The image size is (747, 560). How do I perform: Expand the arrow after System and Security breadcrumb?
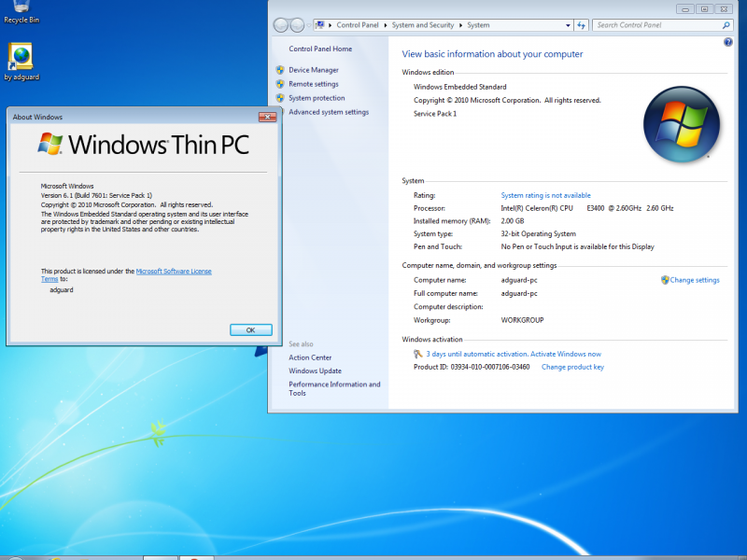coord(460,25)
